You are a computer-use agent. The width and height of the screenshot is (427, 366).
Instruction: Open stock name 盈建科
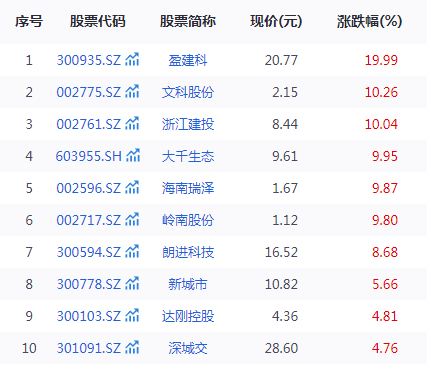tap(188, 61)
